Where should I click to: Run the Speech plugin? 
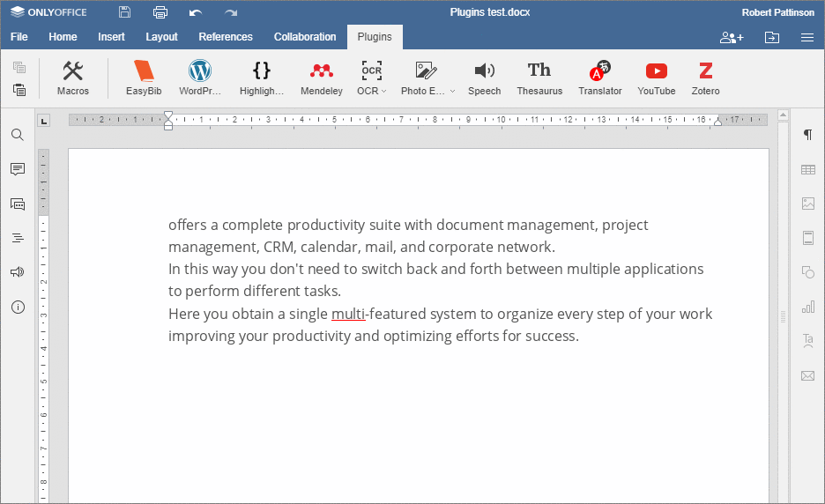[484, 78]
